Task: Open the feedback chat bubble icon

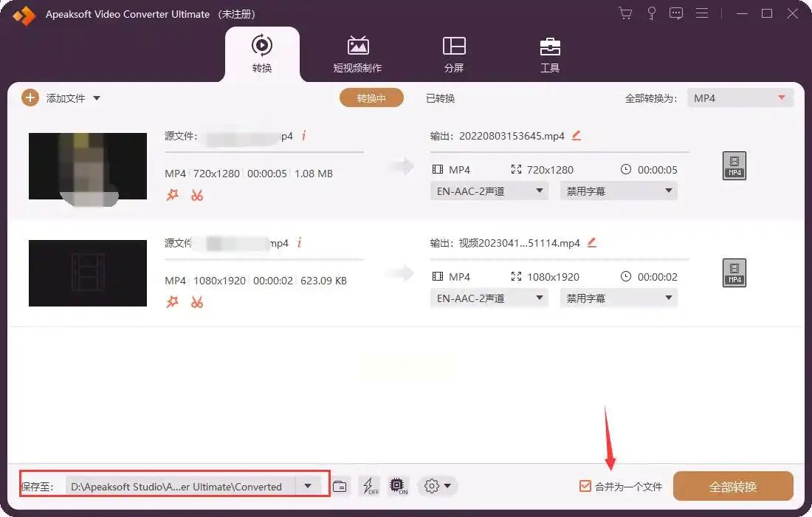Action: [675, 13]
